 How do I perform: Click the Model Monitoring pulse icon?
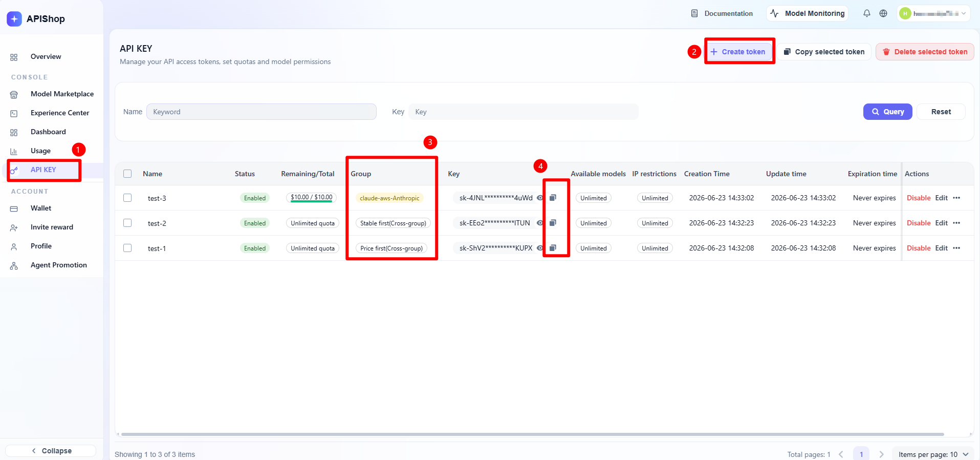[774, 13]
